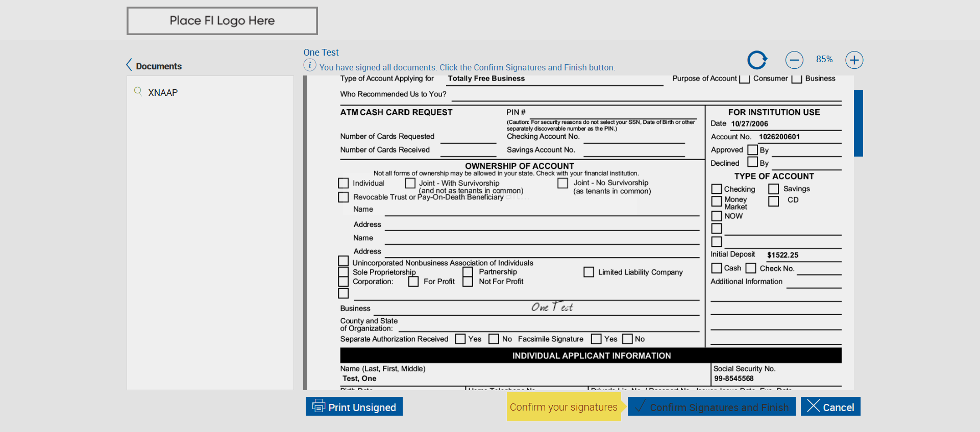Click the document vertical scrollbar thumb

pos(859,123)
